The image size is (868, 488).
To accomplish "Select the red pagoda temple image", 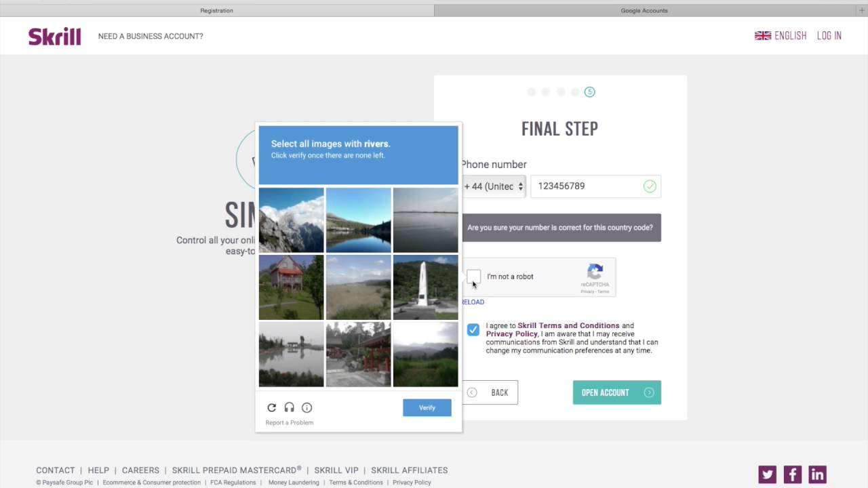I will (359, 354).
